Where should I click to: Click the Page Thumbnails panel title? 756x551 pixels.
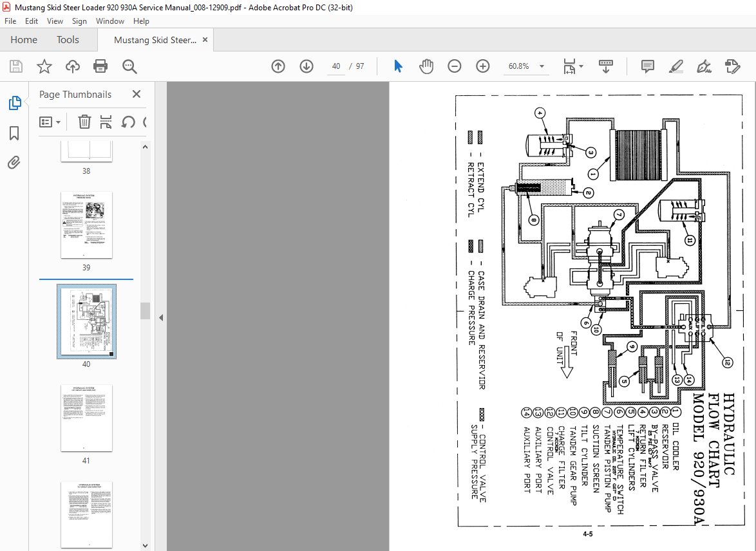(75, 95)
